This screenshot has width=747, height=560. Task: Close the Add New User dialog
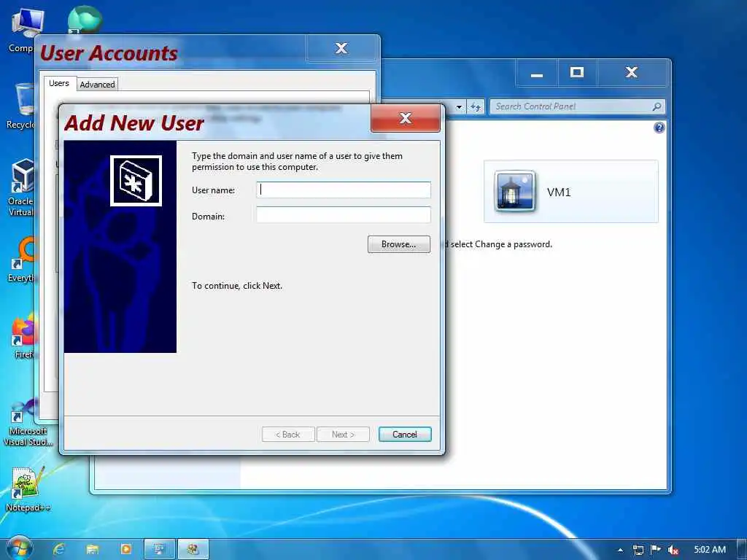click(x=406, y=118)
